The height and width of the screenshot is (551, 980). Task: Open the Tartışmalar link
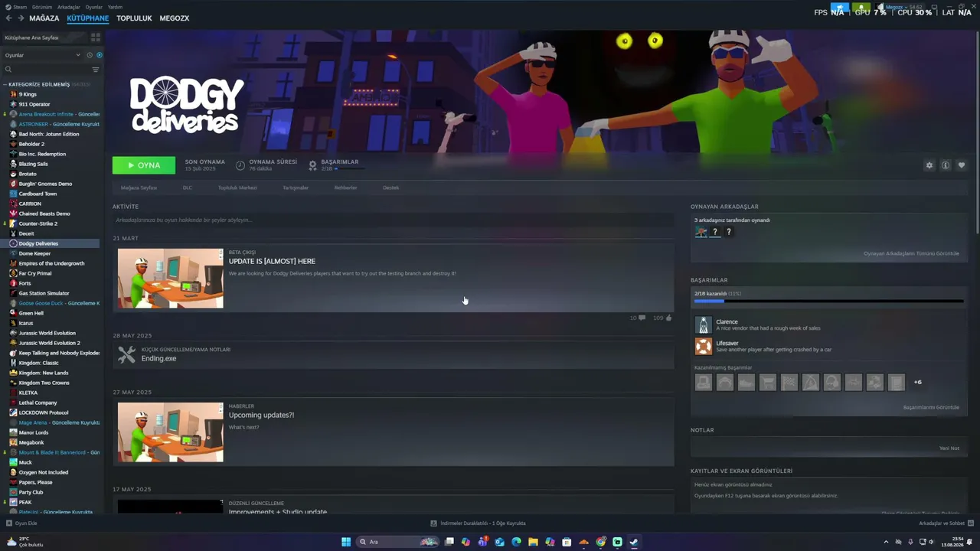(x=296, y=187)
